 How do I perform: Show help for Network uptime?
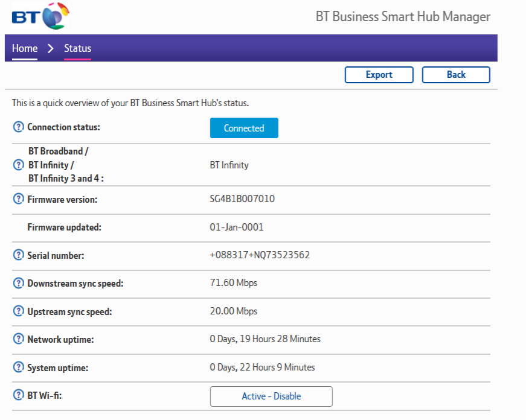click(19, 339)
